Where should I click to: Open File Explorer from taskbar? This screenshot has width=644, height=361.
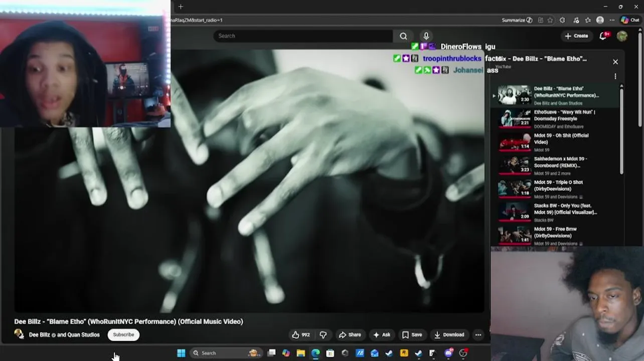point(301,353)
